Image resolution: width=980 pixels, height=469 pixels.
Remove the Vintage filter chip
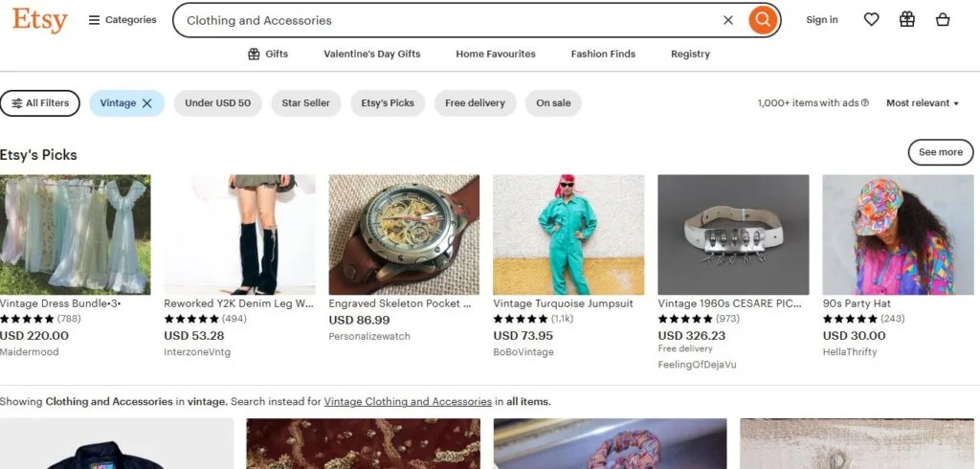147,103
